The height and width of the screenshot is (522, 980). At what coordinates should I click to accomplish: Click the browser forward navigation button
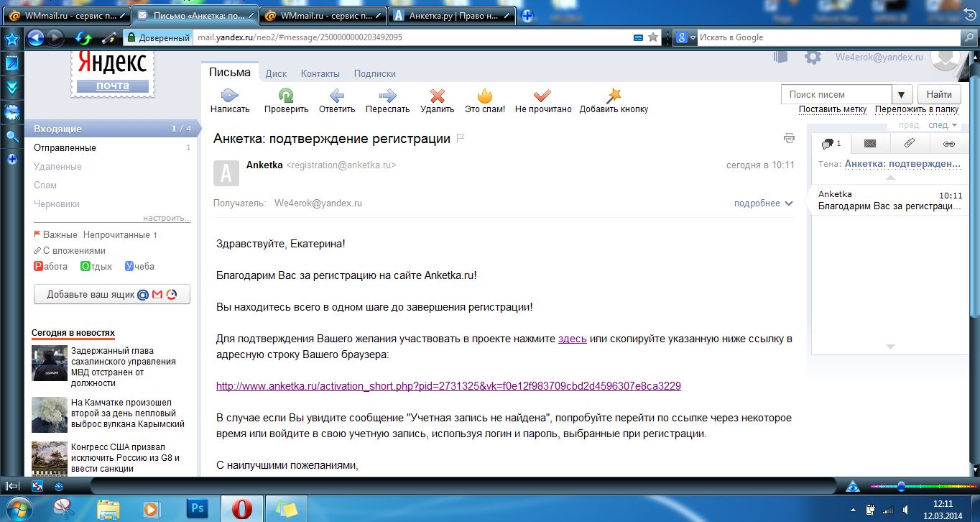point(55,37)
